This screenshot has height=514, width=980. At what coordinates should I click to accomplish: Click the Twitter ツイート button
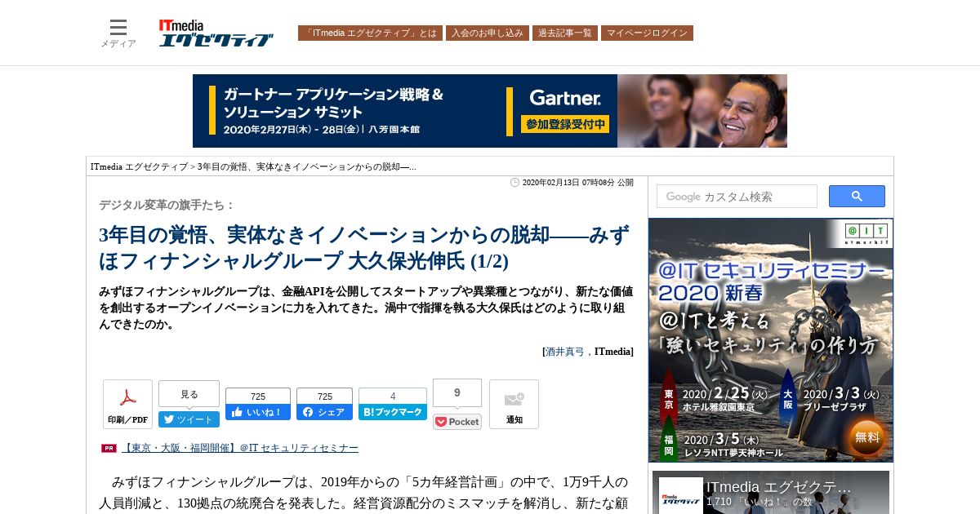189,419
